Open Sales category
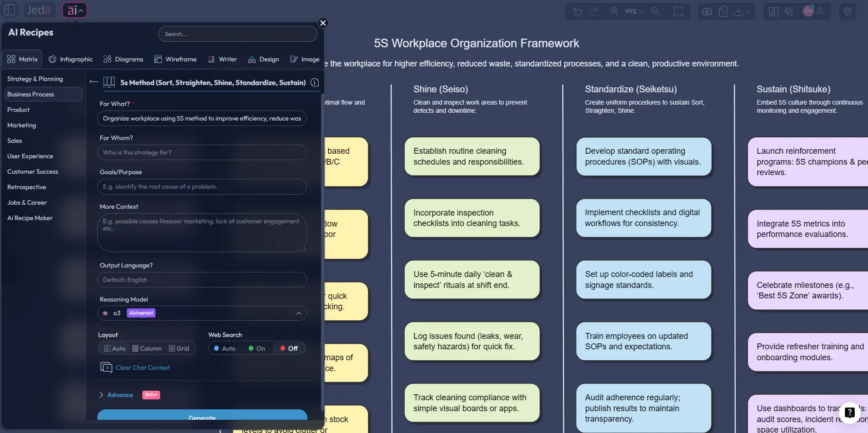868x433 pixels. (x=15, y=141)
